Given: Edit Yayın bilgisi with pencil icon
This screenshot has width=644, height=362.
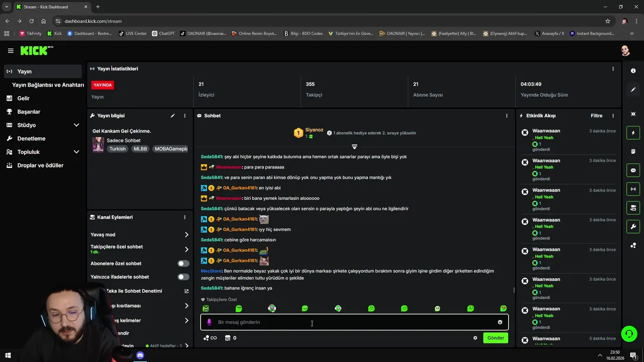Looking at the screenshot, I should click(x=173, y=116).
